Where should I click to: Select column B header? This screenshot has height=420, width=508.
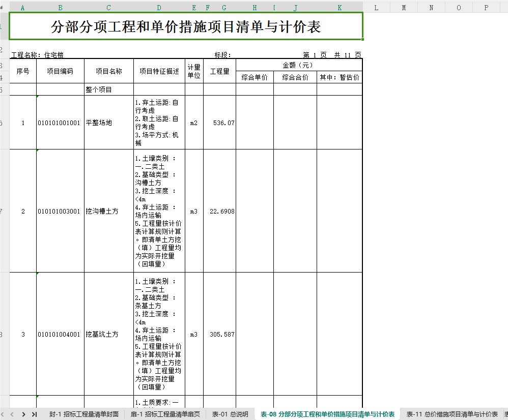click(x=60, y=8)
